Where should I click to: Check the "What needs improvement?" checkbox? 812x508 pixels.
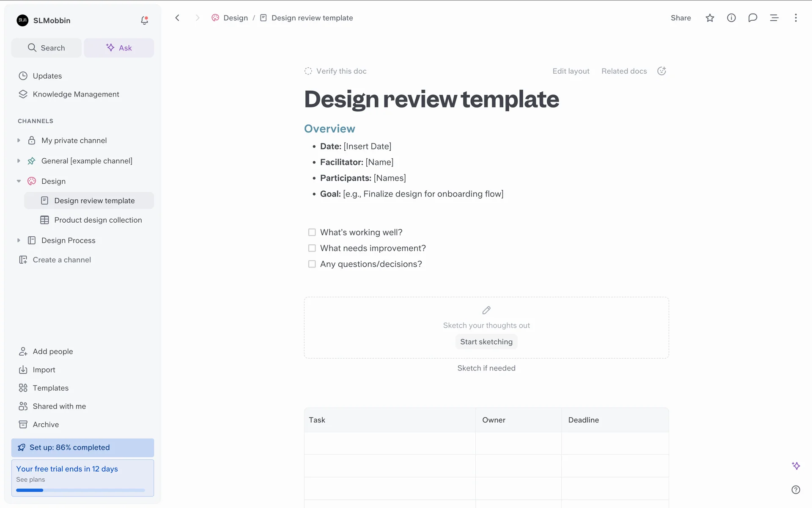coord(312,248)
